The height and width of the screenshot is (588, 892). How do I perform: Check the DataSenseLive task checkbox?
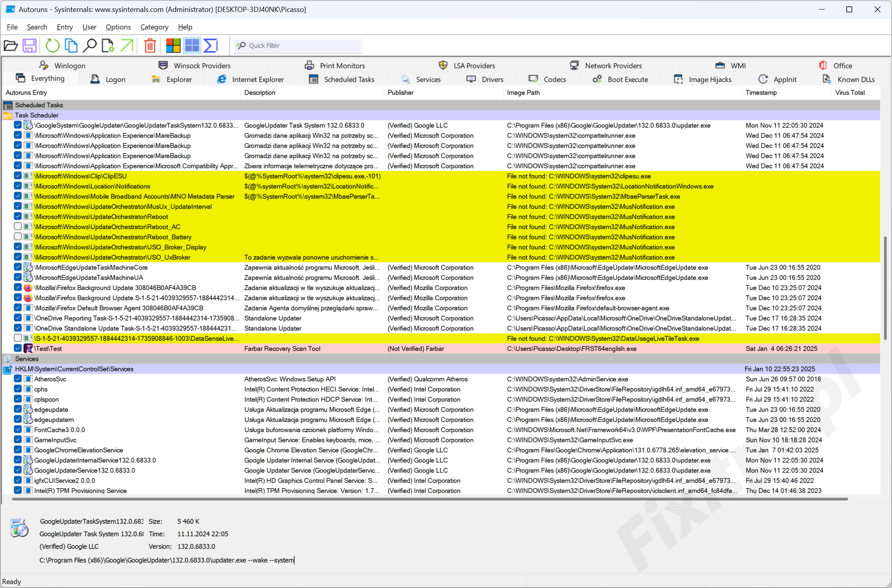point(18,338)
